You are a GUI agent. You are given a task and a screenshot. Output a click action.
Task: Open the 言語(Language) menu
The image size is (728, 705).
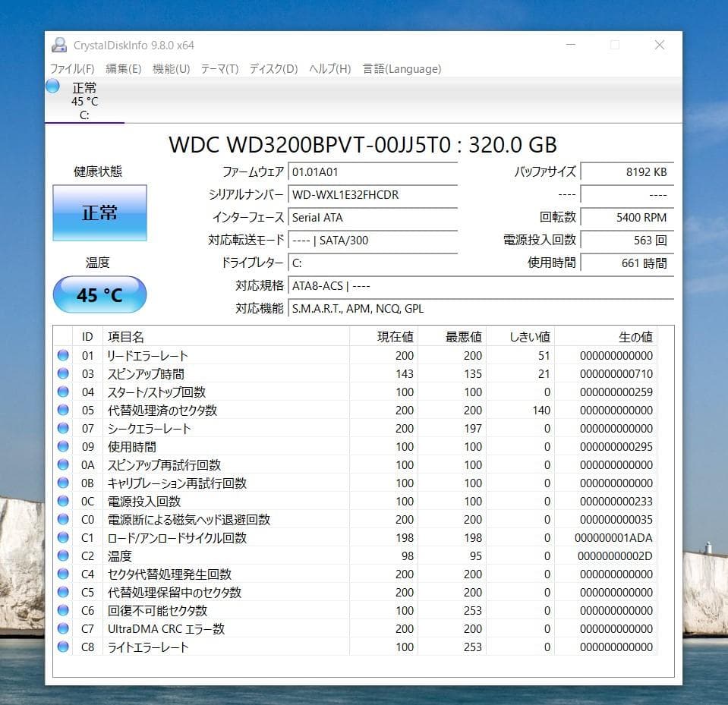(x=402, y=69)
